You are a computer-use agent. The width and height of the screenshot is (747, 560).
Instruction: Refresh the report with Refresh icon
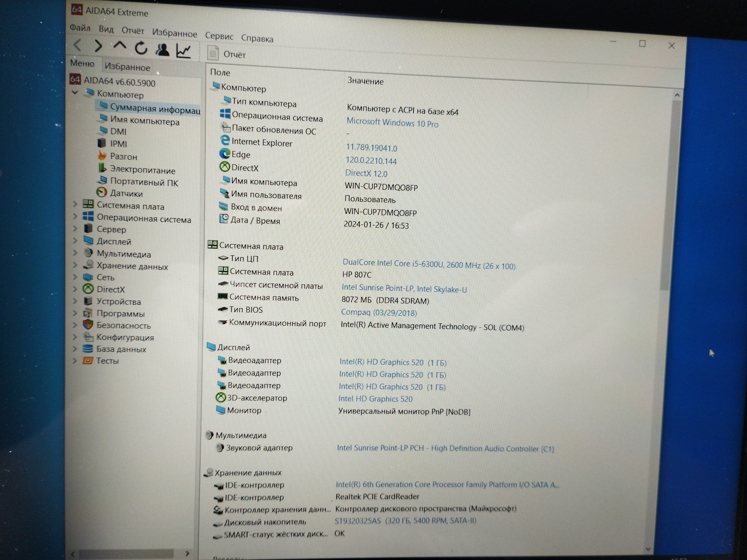(141, 48)
